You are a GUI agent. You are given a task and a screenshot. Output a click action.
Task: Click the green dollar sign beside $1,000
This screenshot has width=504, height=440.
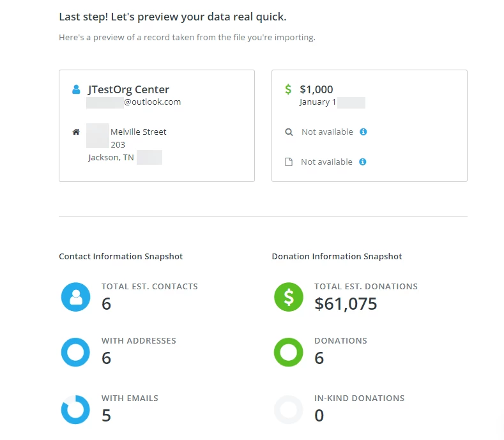(289, 89)
